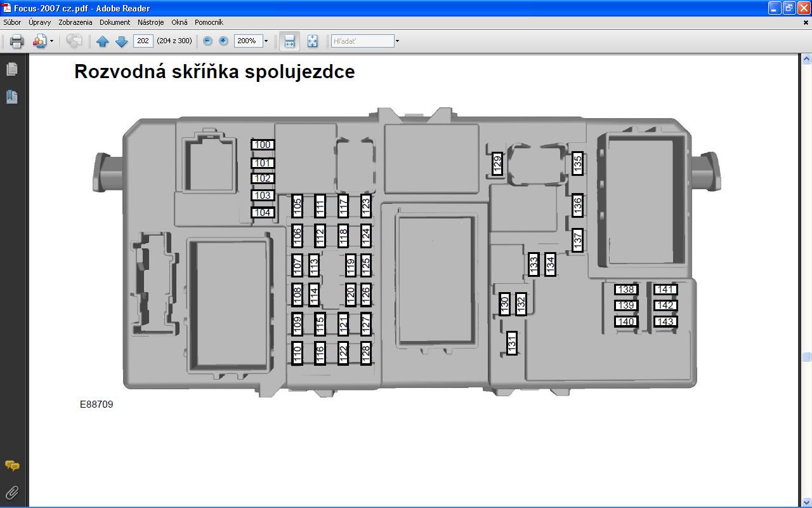Viewport: 812px width, 508px height.
Task: Open the Zobrazenia menu
Action: 75,22
